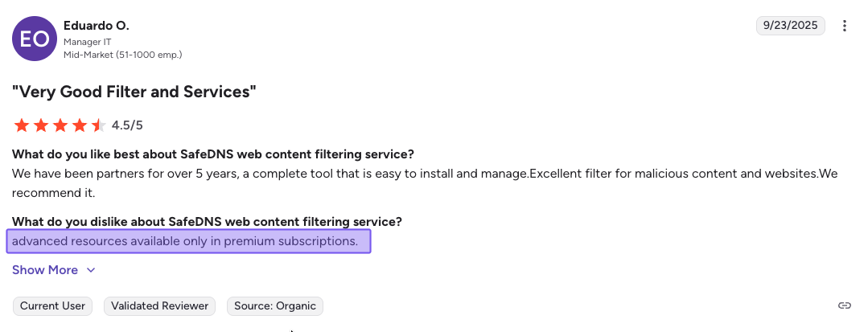Click the second rating star
The height and width of the screenshot is (332, 868).
tap(41, 125)
